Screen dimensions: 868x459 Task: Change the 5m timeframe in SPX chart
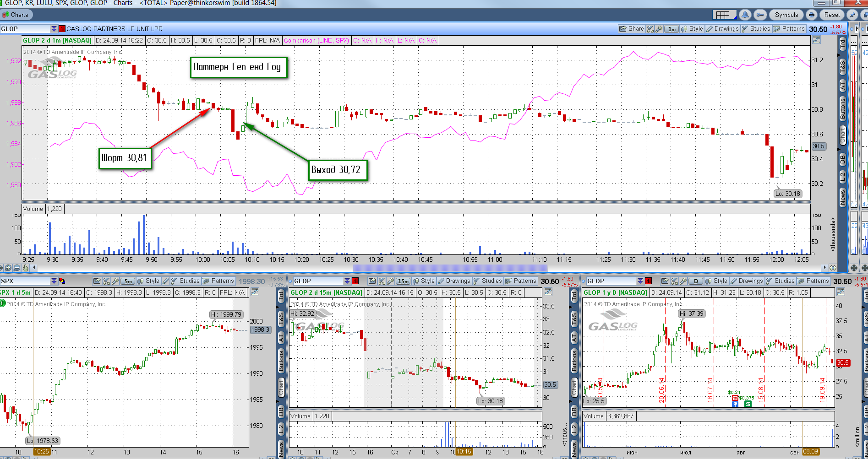pos(128,281)
